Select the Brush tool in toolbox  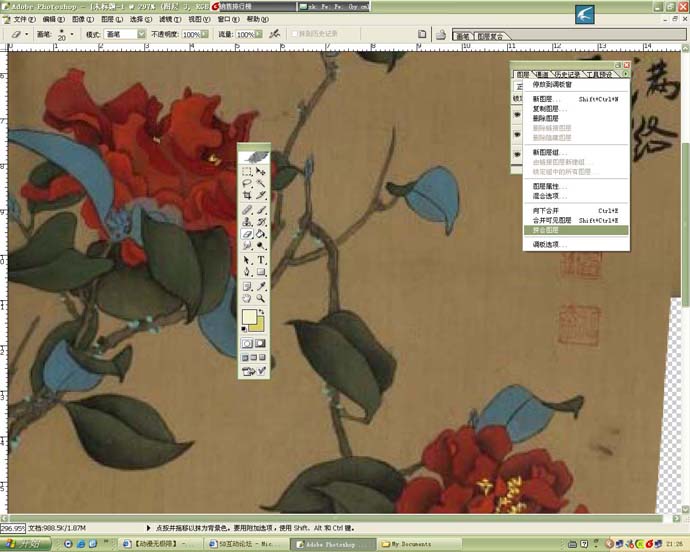coord(261,210)
